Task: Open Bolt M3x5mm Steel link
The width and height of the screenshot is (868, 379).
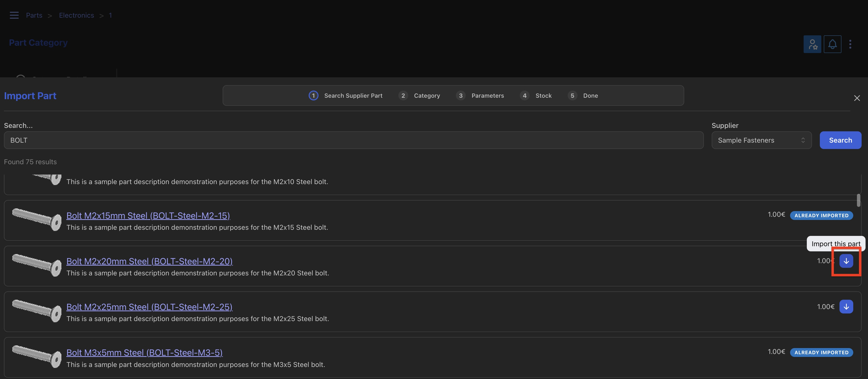Action: coord(144,352)
